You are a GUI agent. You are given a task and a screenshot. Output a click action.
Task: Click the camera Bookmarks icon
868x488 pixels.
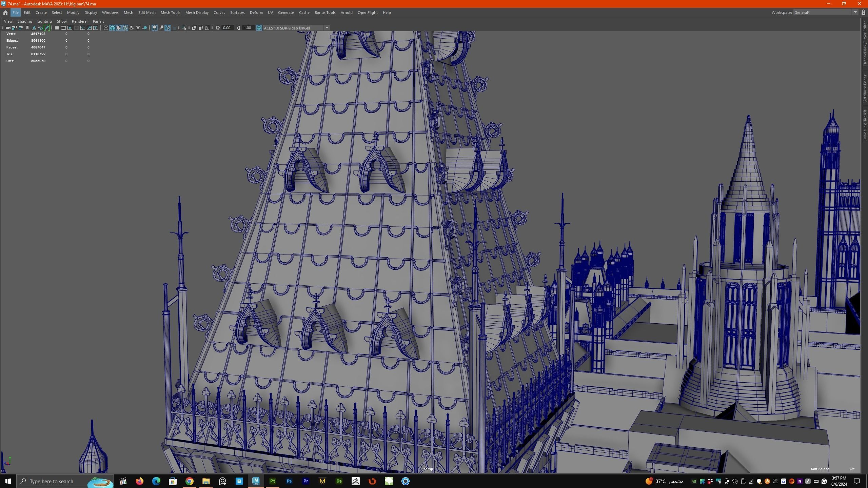[27, 28]
